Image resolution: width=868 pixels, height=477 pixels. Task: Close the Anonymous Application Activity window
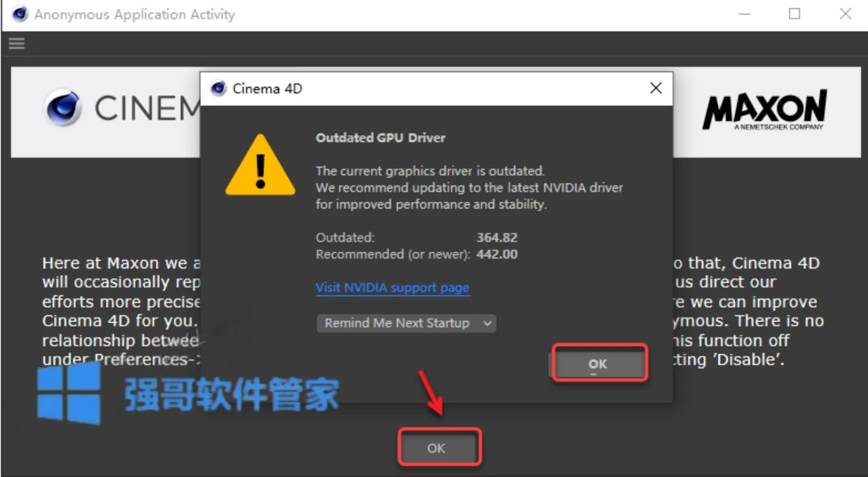(x=845, y=14)
